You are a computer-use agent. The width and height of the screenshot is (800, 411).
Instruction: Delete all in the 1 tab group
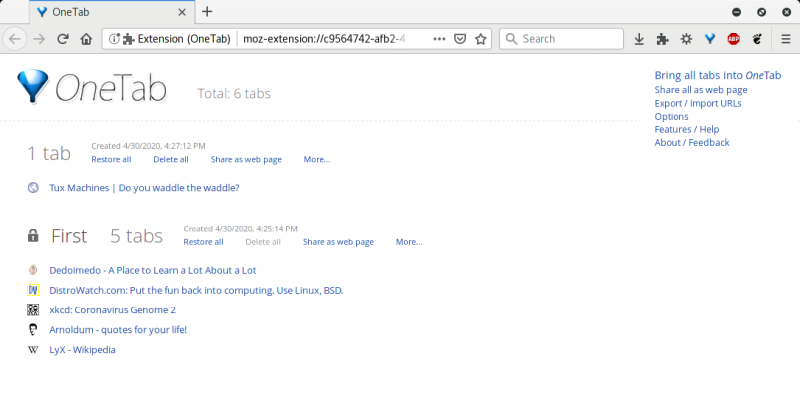171,160
